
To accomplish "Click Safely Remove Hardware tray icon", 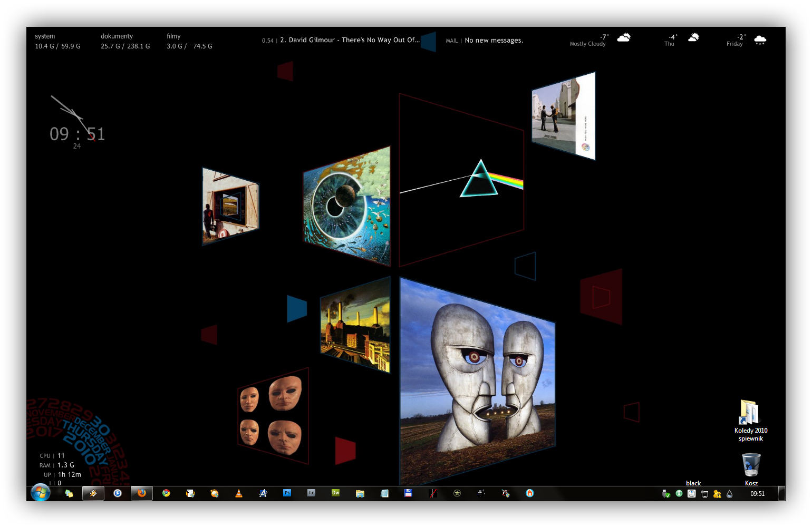I will point(666,494).
